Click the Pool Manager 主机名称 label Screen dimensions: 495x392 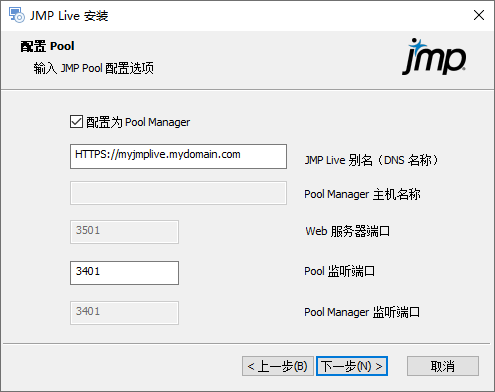point(362,194)
